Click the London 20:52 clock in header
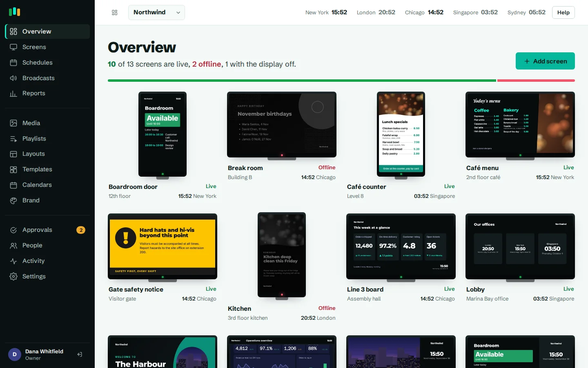The image size is (588, 368). click(x=376, y=12)
